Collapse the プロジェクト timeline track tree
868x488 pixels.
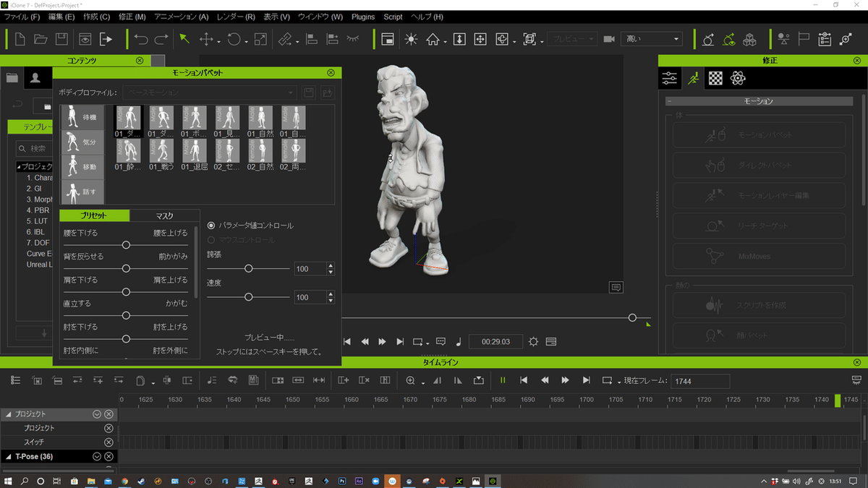point(9,414)
